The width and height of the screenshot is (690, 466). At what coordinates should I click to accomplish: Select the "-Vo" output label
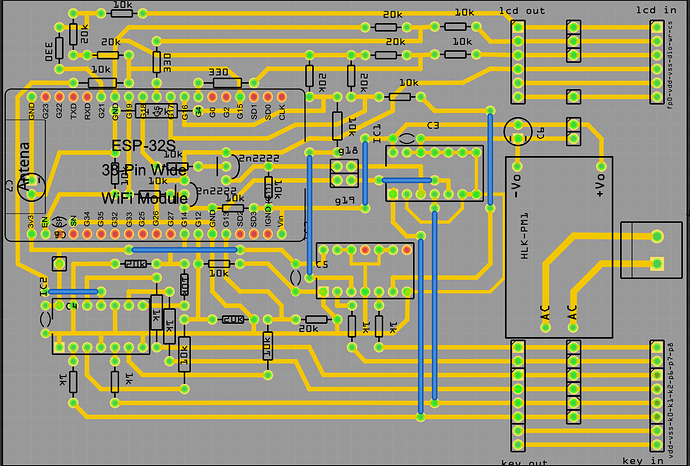(517, 185)
